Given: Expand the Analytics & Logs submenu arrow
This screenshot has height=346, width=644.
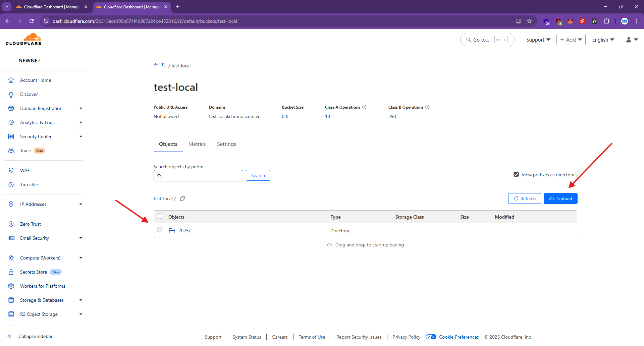Looking at the screenshot, I should point(81,122).
